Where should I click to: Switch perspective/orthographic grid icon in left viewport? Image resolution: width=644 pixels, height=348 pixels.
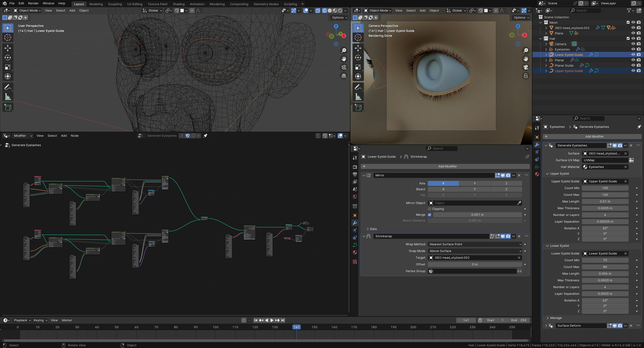(x=344, y=76)
